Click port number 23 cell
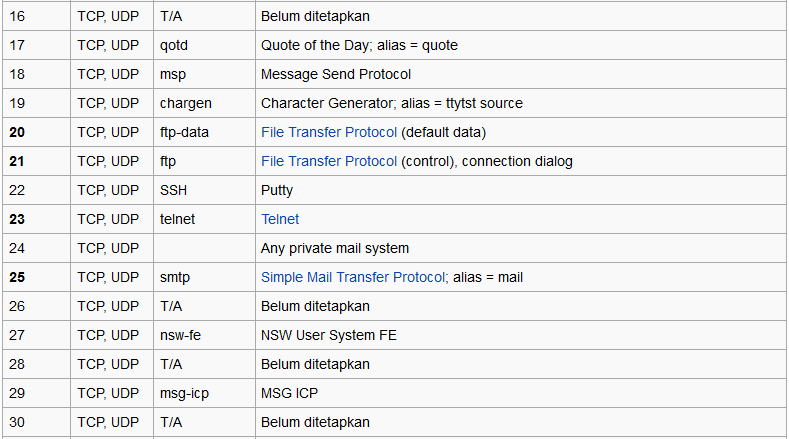This screenshot has height=439, width=789. click(x=17, y=219)
